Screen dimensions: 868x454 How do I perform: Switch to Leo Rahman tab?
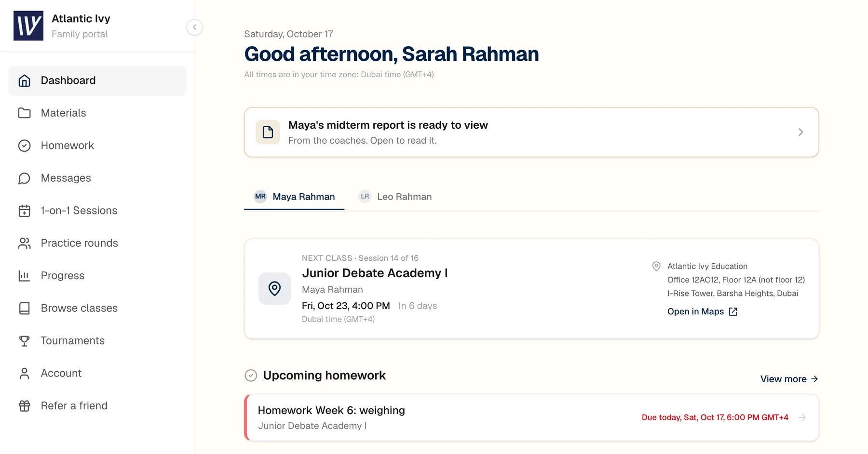(x=395, y=197)
